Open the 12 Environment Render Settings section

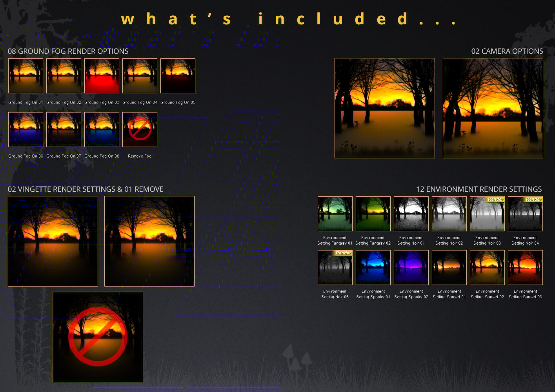point(479,189)
